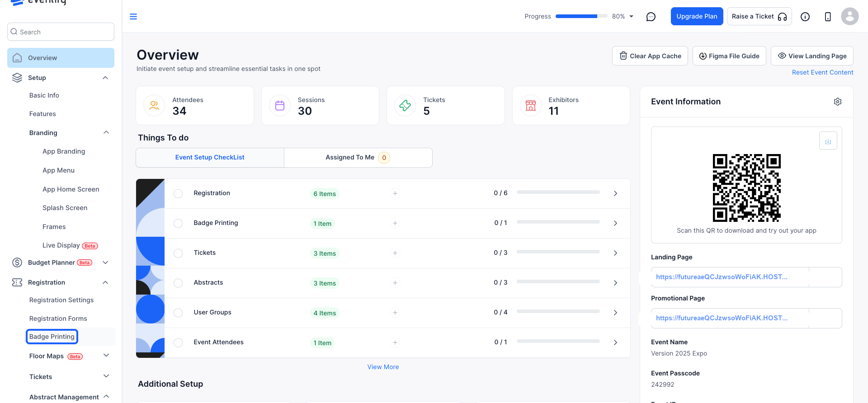Open the mobile preview phone icon
868x403 pixels.
point(828,17)
